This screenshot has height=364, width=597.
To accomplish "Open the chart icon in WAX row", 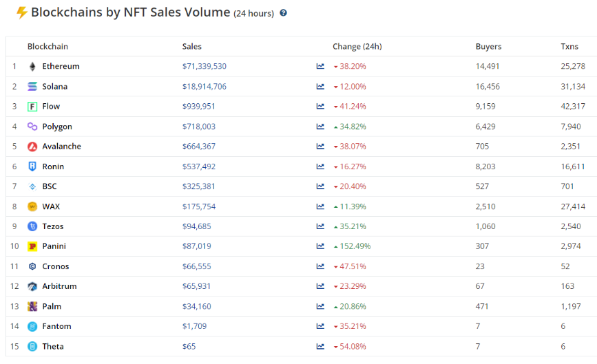I will [x=320, y=206].
